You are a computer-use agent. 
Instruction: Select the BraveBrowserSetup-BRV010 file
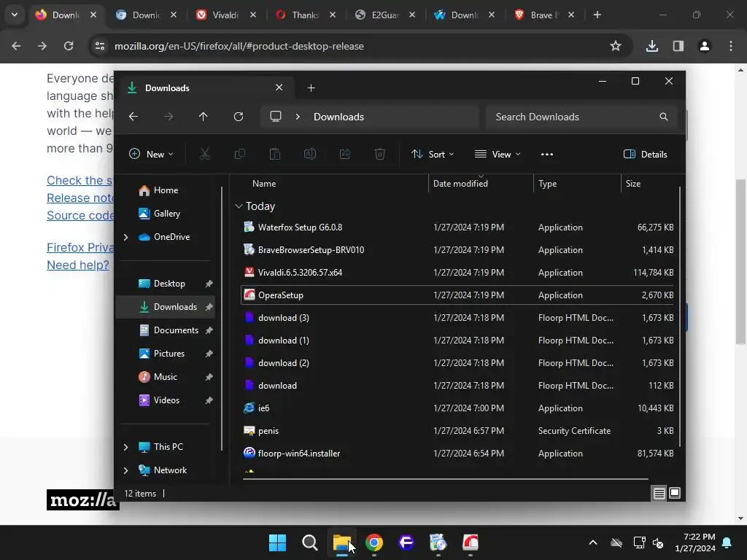coord(458,250)
